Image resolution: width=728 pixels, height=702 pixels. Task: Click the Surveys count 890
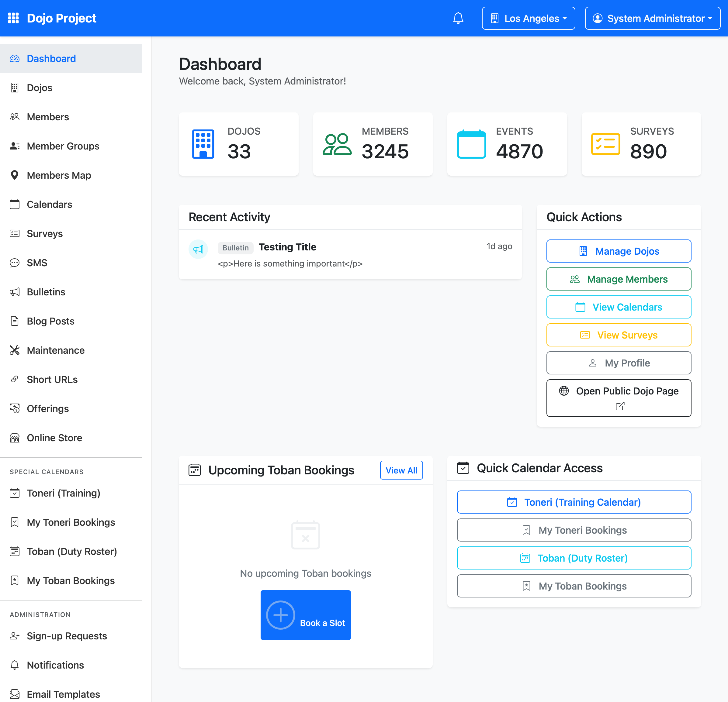pos(648,151)
